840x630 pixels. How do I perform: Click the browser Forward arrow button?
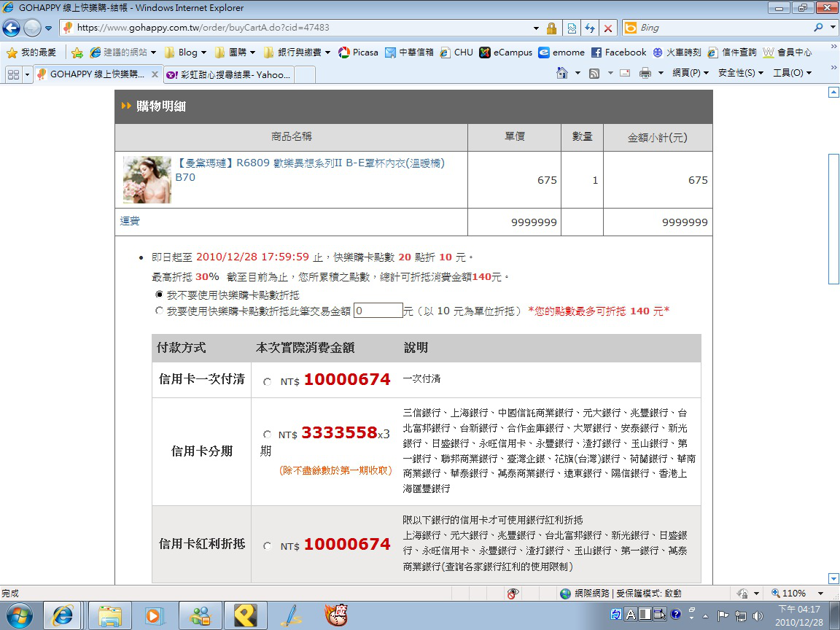[x=32, y=28]
